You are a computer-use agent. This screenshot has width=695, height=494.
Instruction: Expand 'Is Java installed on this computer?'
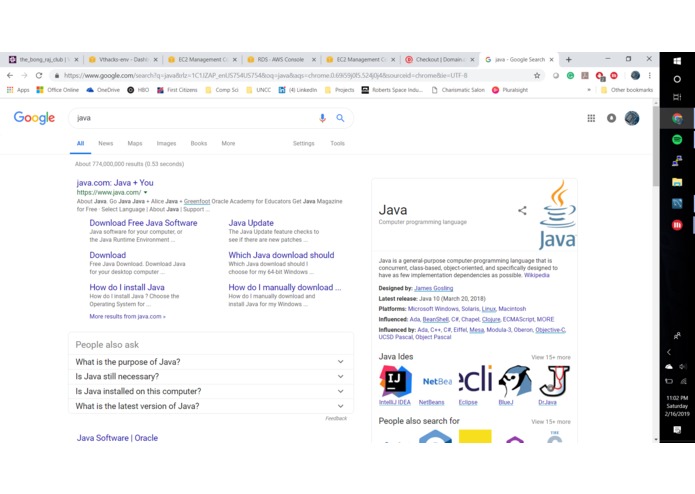211,391
